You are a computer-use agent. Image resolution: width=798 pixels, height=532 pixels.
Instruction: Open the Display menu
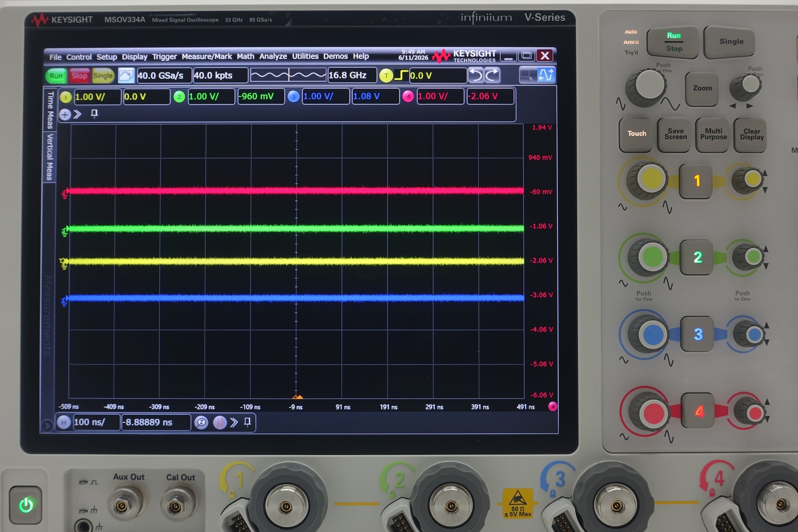[x=134, y=57]
